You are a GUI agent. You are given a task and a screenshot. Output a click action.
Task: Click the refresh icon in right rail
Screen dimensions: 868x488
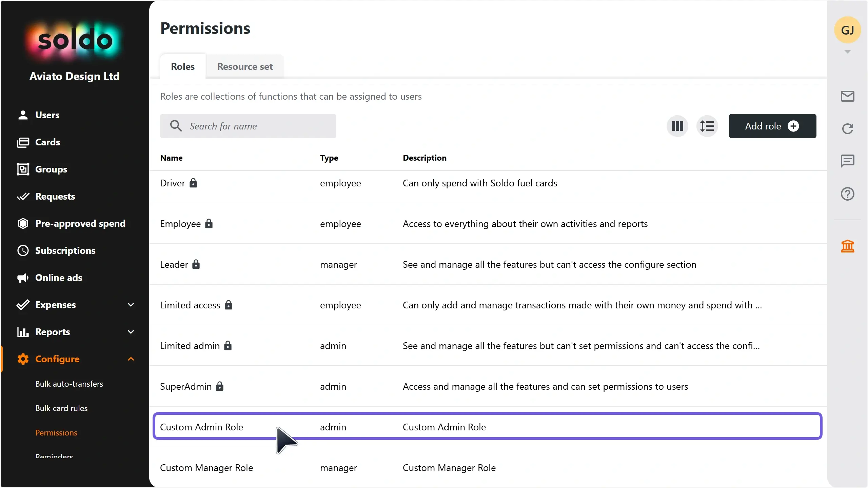(x=847, y=128)
